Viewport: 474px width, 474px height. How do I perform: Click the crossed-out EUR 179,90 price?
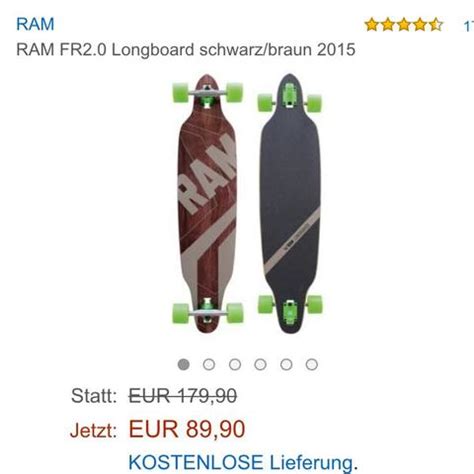click(183, 396)
